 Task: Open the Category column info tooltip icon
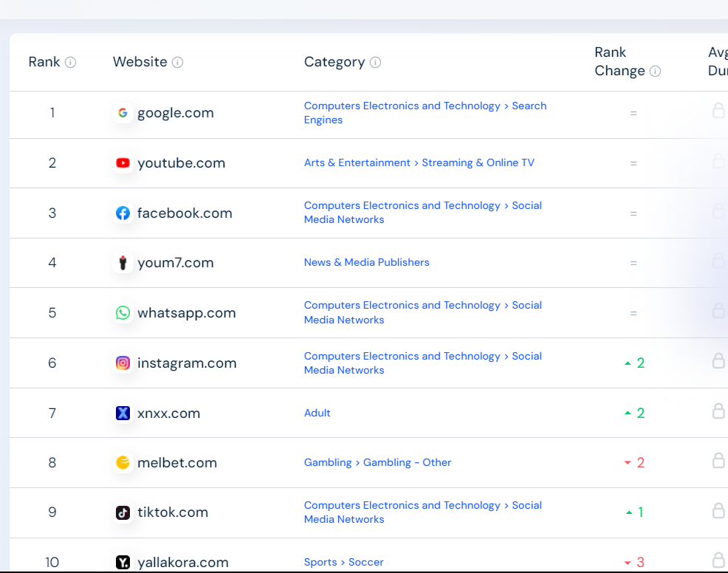tap(375, 62)
